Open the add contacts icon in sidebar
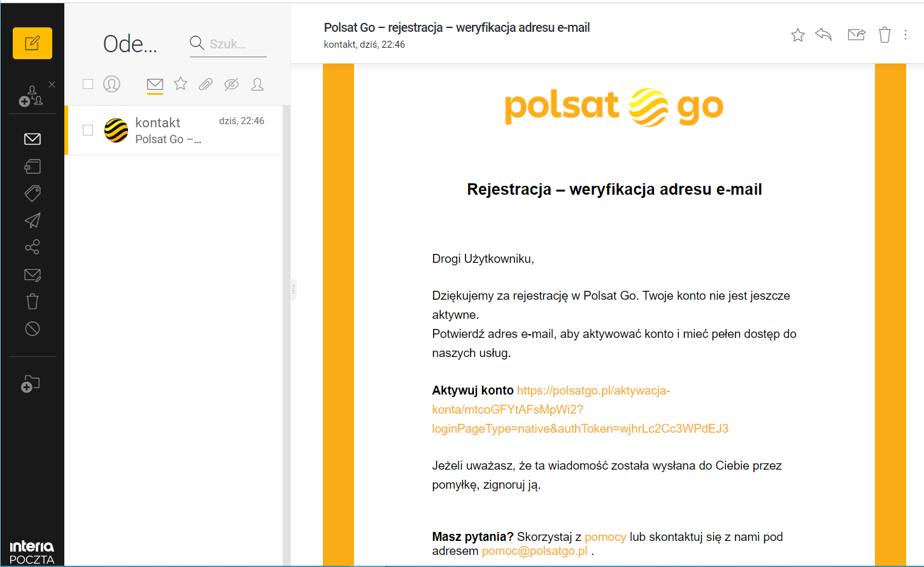Screen dimensions: 924x567 pos(31,96)
